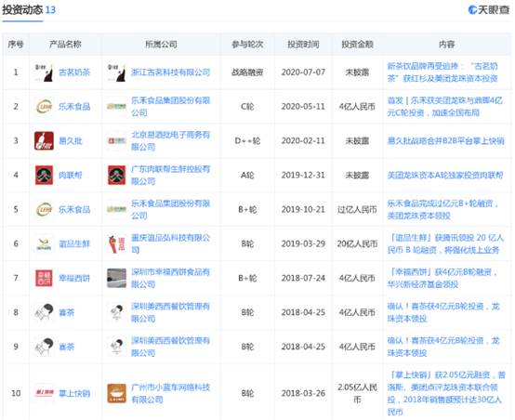Open the 掌上快销 product link
Image resolution: width=515 pixels, height=420 pixels.
74,393
